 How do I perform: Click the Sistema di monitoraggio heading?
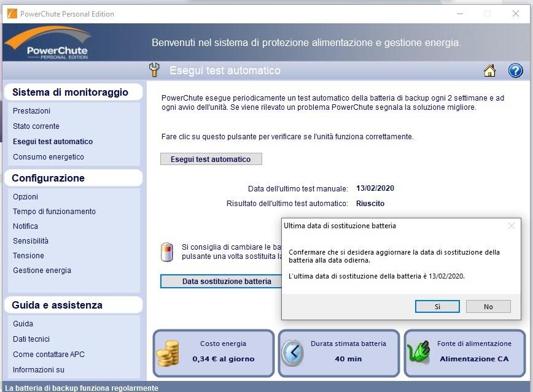point(73,92)
